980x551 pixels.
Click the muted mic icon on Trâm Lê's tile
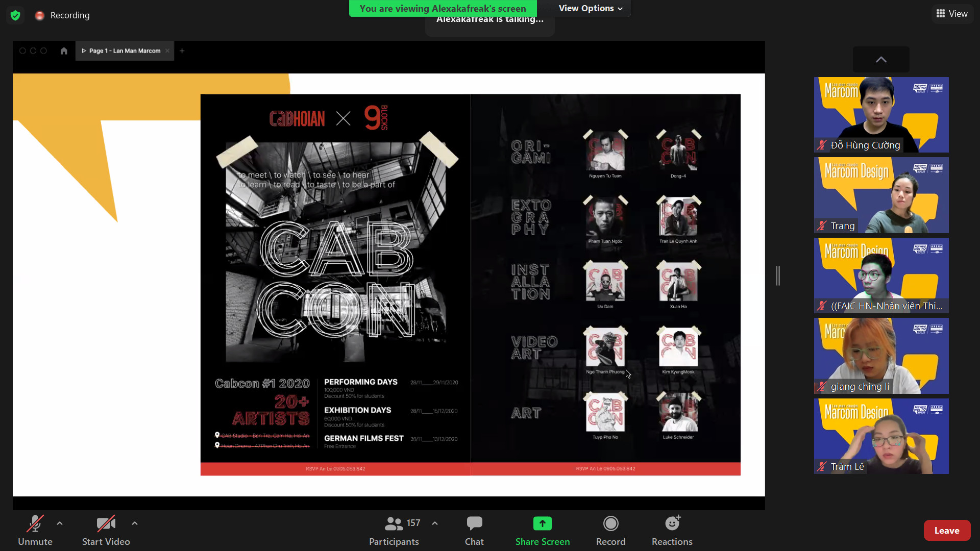click(822, 466)
